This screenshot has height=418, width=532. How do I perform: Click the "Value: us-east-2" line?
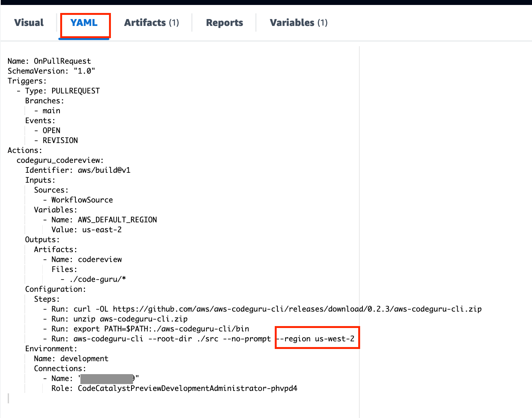tap(87, 230)
